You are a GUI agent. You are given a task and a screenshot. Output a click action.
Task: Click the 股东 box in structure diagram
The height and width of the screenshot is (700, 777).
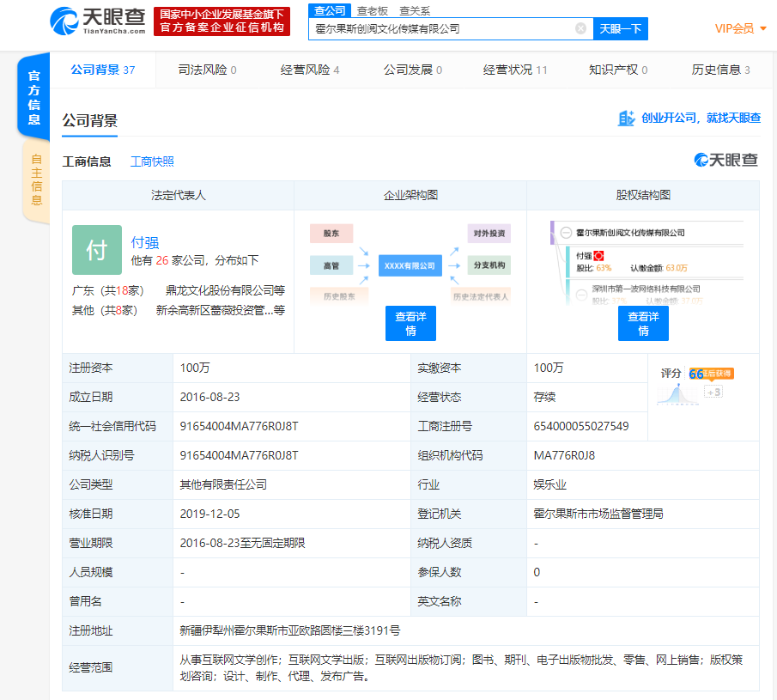pos(331,234)
